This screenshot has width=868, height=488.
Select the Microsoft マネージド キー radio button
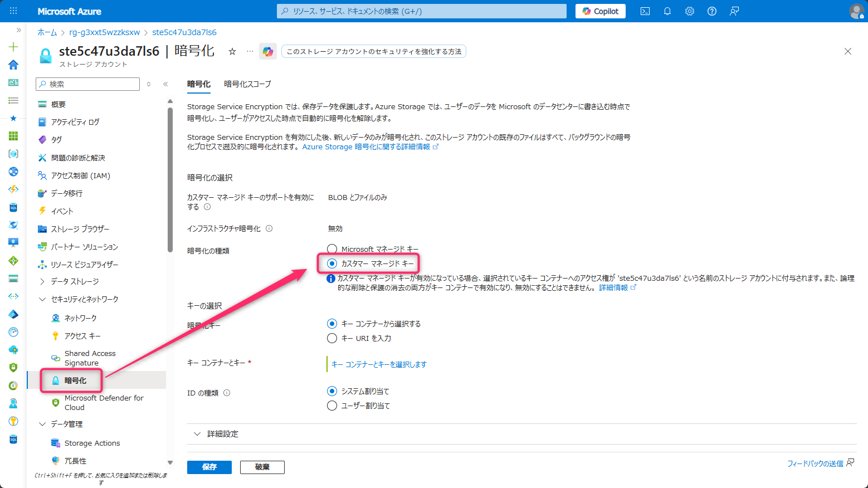pyautogui.click(x=332, y=248)
